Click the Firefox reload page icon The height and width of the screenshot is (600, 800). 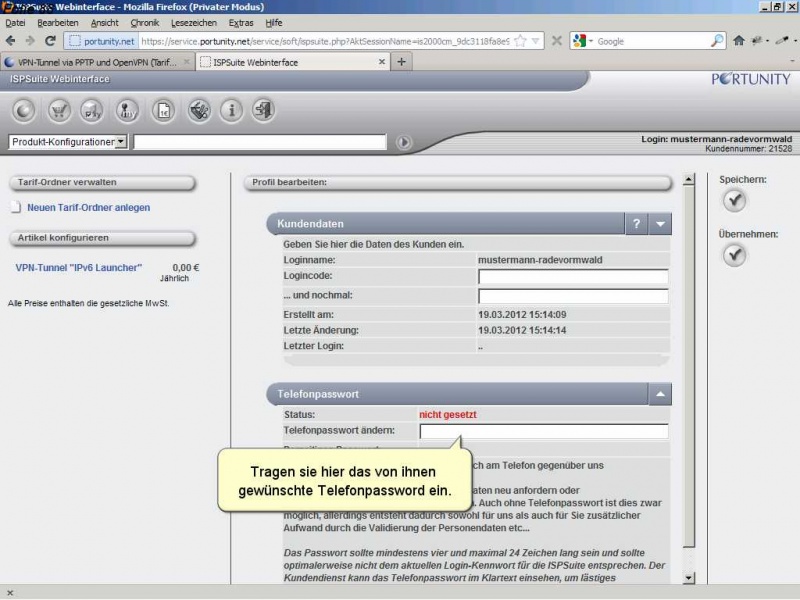[50, 41]
